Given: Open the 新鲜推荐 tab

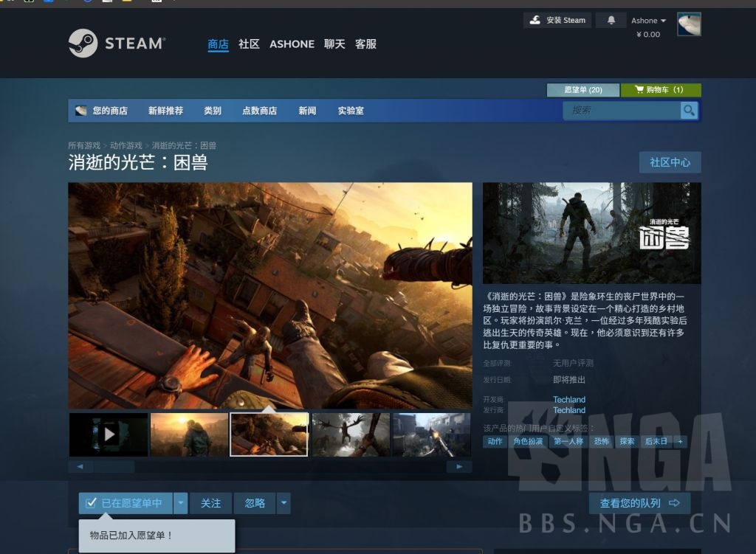Looking at the screenshot, I should (166, 111).
